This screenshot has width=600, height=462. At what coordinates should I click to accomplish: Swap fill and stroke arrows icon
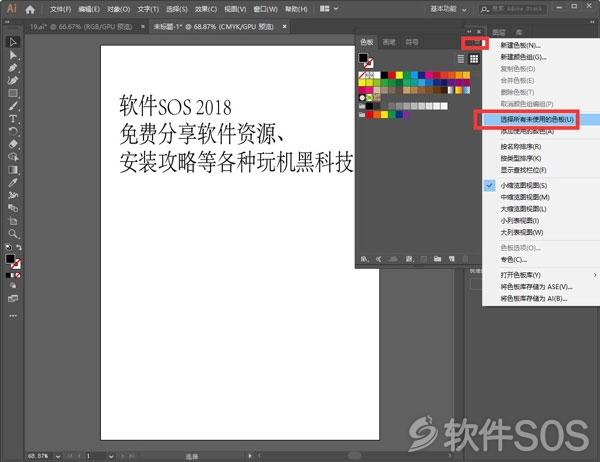(18, 247)
